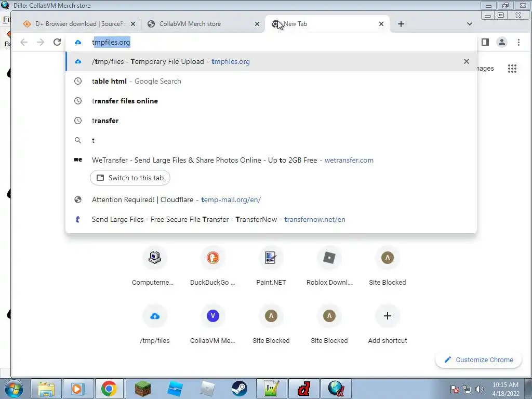Open the /tmp/files shortcut
Screen dimensions: 532x399
coord(155,324)
